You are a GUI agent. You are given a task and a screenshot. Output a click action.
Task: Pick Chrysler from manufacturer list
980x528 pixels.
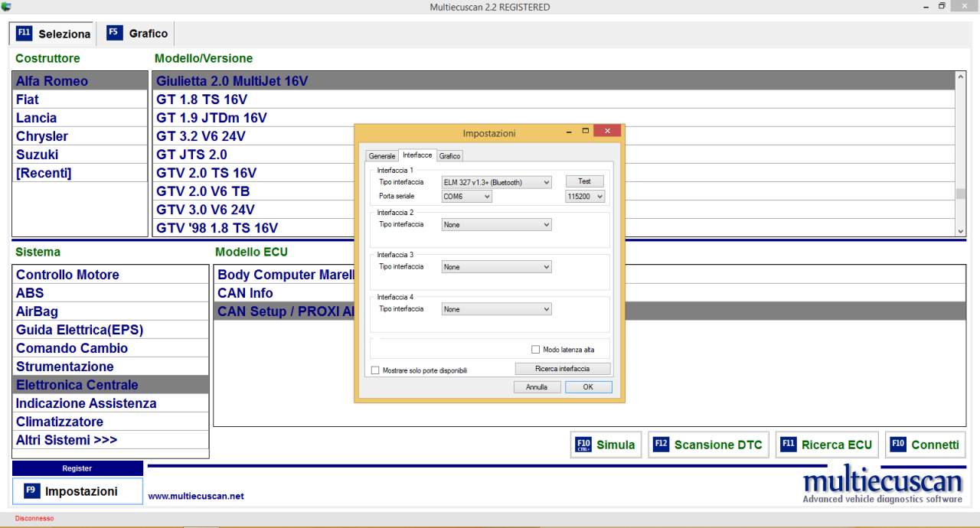80,136
